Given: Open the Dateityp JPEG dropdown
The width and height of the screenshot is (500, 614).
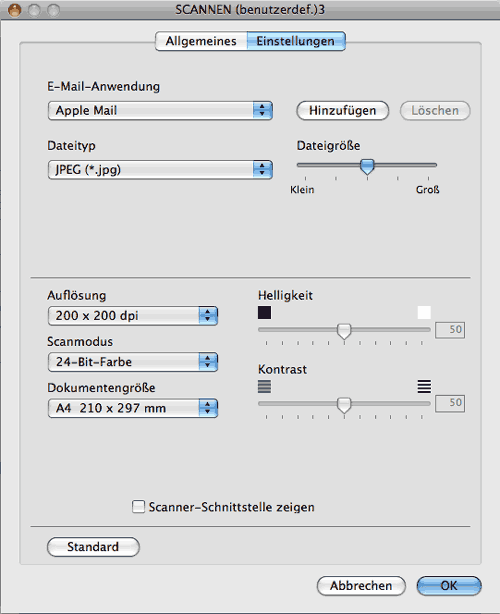Looking at the screenshot, I should 160,170.
